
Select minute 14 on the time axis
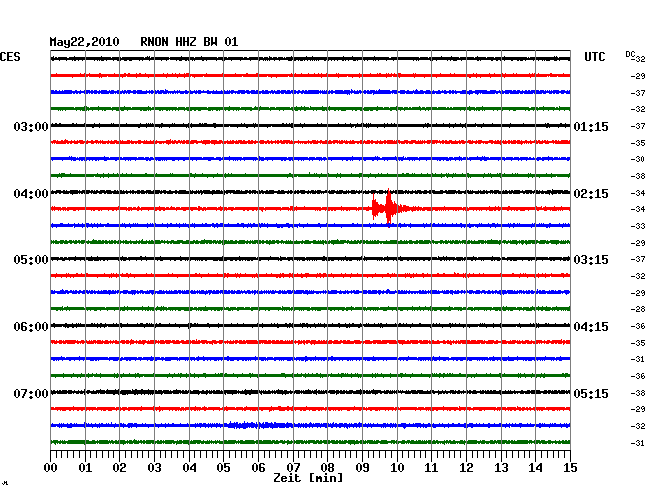tap(535, 467)
